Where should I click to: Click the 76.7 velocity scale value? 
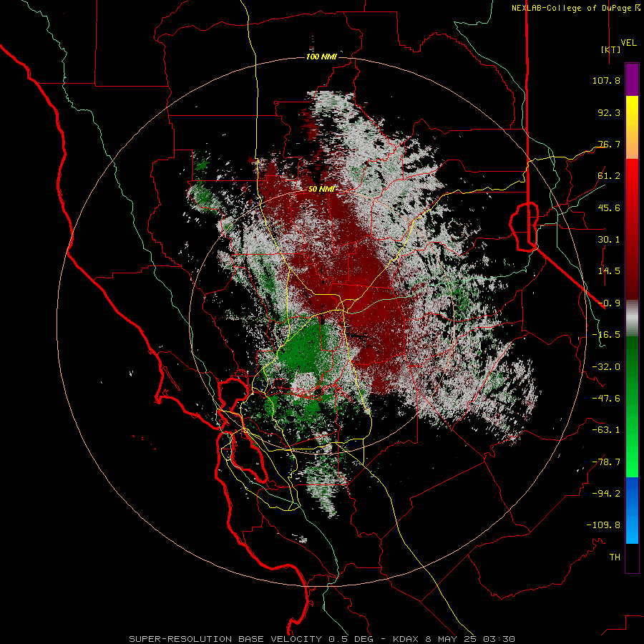(x=609, y=144)
